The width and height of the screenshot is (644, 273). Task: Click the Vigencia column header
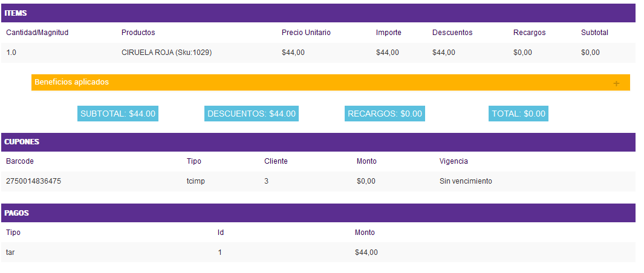(x=454, y=161)
